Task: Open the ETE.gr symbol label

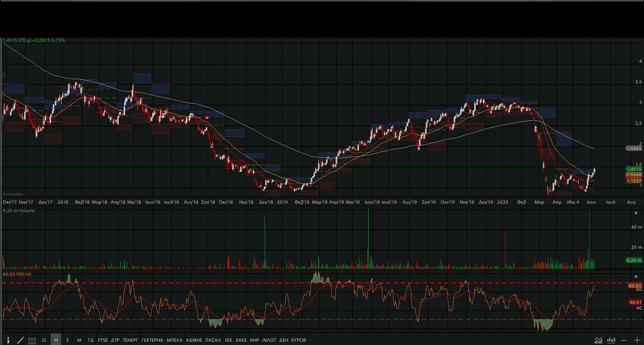Action: point(27,40)
